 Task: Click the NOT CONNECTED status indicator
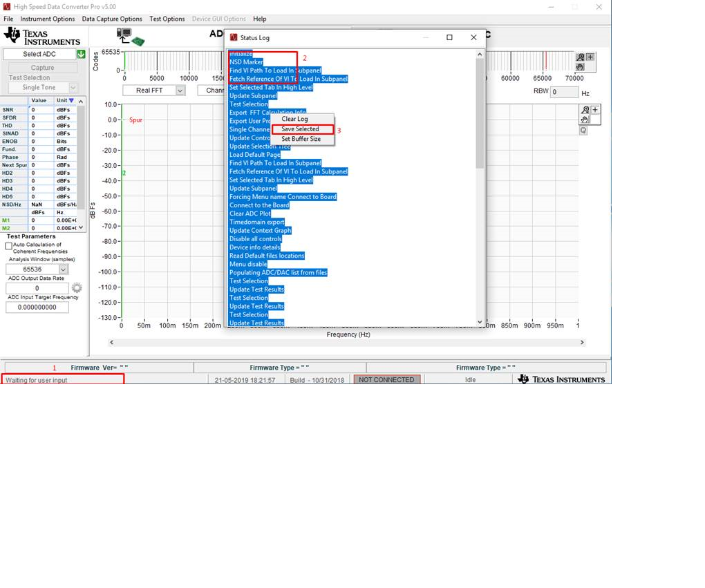coord(386,379)
